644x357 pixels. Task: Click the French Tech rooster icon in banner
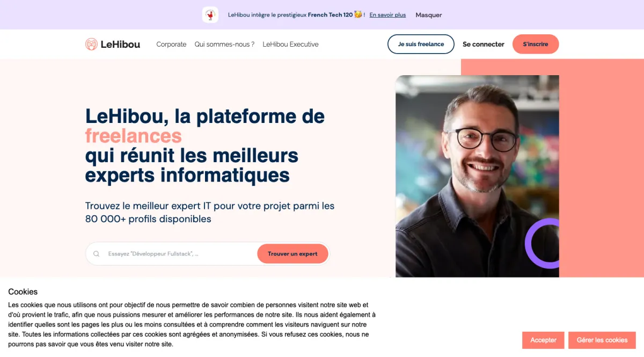(x=210, y=15)
